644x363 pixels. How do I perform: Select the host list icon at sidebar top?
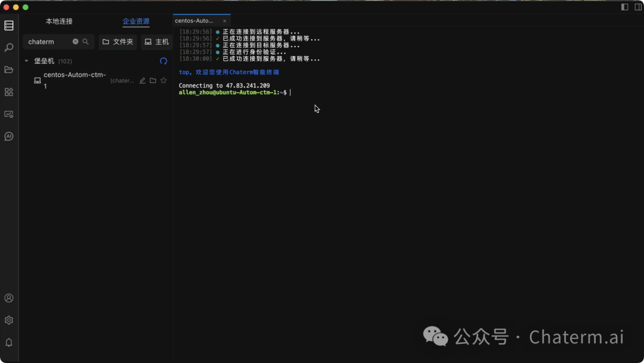(x=8, y=25)
